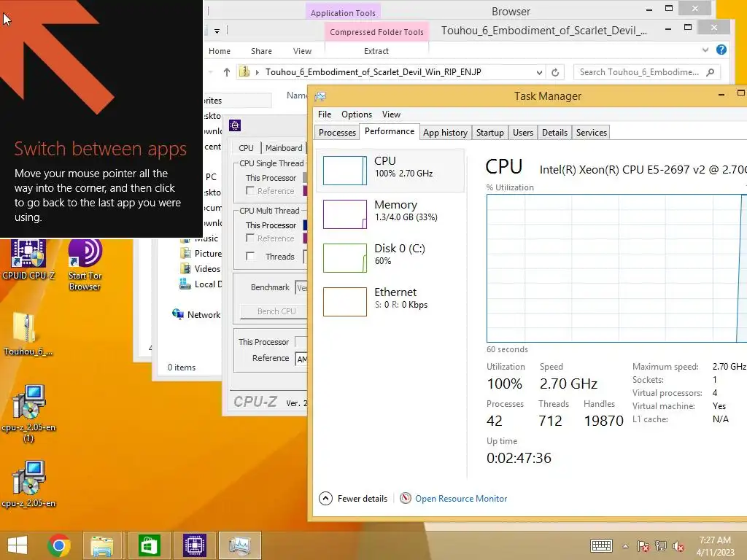Screen dimensions: 747x560
Task: Open the Reference processor dropdown
Action: point(301,359)
